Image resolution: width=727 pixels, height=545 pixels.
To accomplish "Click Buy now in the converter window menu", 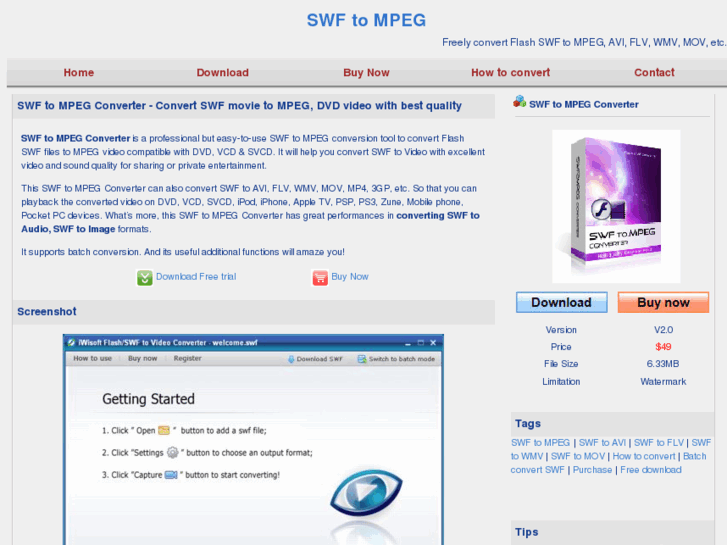I will [x=143, y=358].
